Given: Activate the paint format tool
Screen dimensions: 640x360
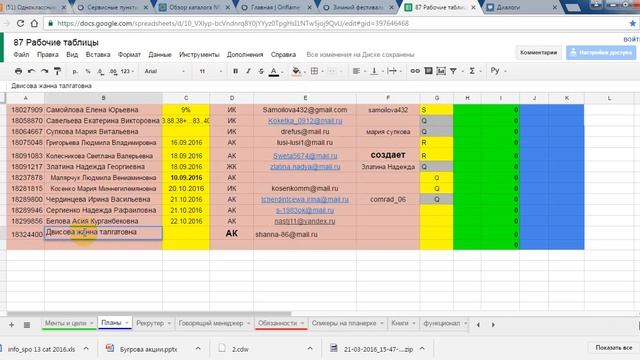Looking at the screenshot, I should [57, 71].
